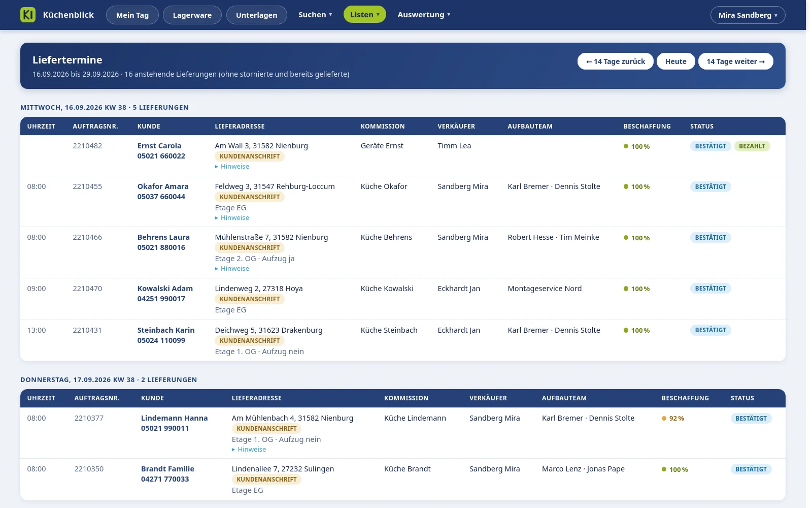Viewport: 812px width, 508px height.
Task: Click order number 2210482
Action: click(x=87, y=146)
